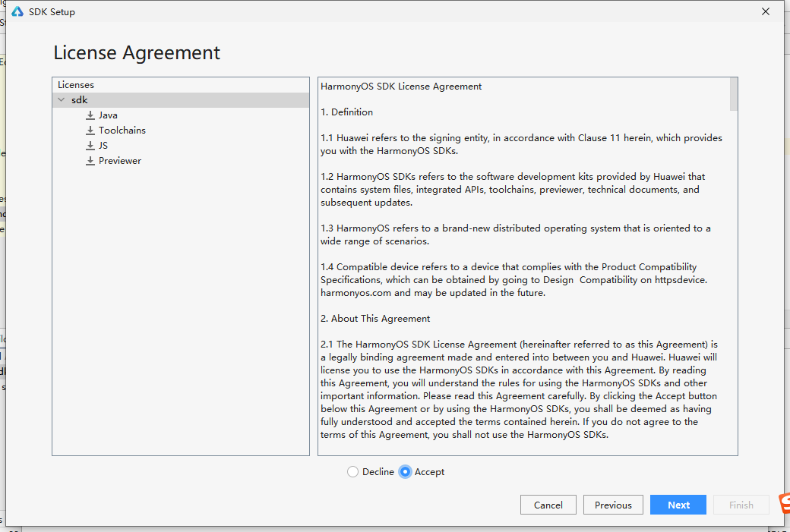This screenshot has width=790, height=532.
Task: Click the paragraph beginning '1.2 HarmonyOS SDKs refers'
Action: click(513, 189)
